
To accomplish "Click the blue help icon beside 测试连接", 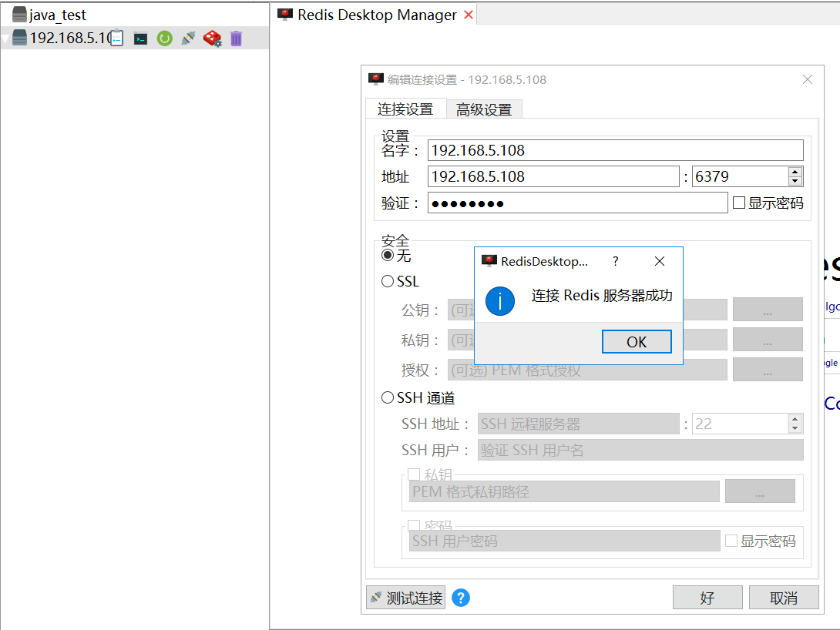I will (461, 598).
